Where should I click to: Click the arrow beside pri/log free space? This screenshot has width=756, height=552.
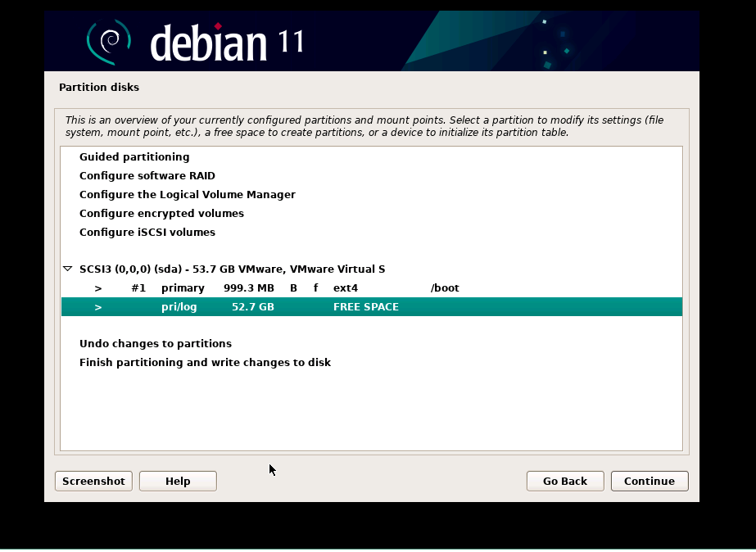point(98,307)
